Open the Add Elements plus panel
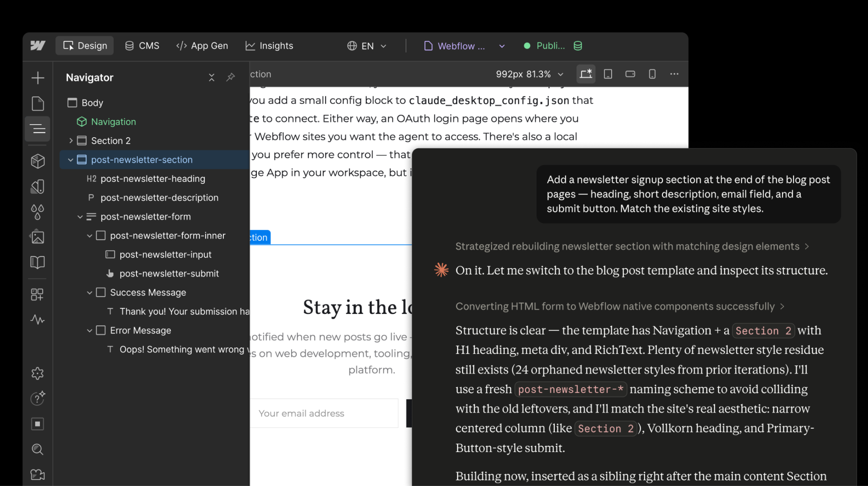The image size is (868, 486). 38,78
